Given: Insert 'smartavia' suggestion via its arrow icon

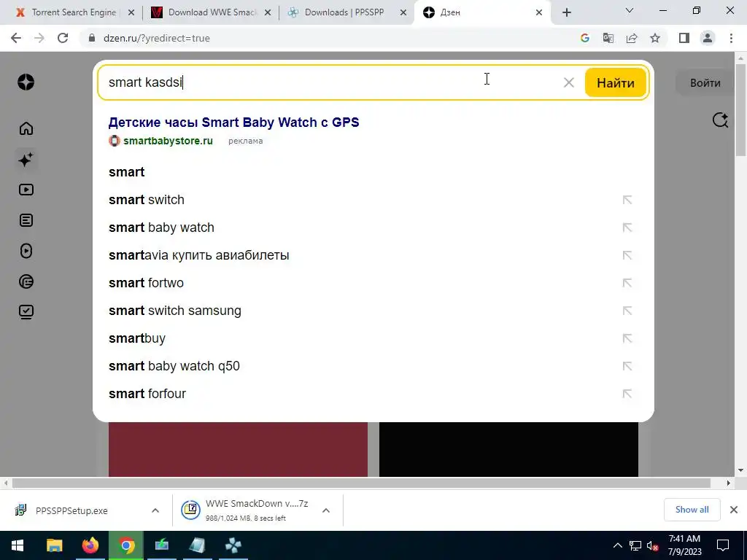Looking at the screenshot, I should [x=627, y=255].
